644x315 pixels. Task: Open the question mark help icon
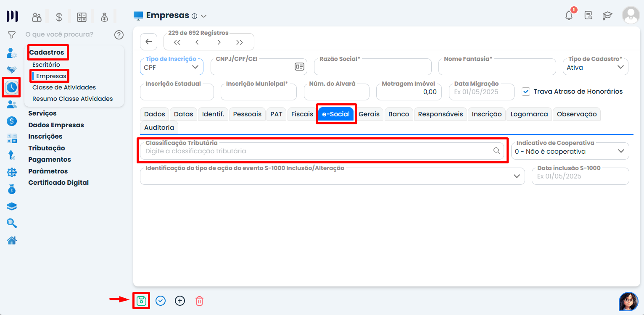[119, 35]
